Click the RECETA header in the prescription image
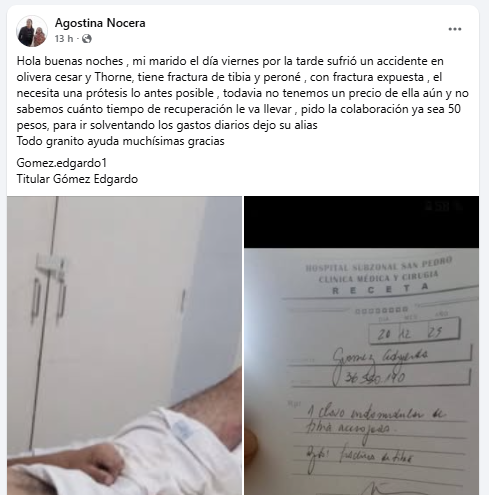Image resolution: width=489 pixels, height=495 pixels. coord(380,290)
